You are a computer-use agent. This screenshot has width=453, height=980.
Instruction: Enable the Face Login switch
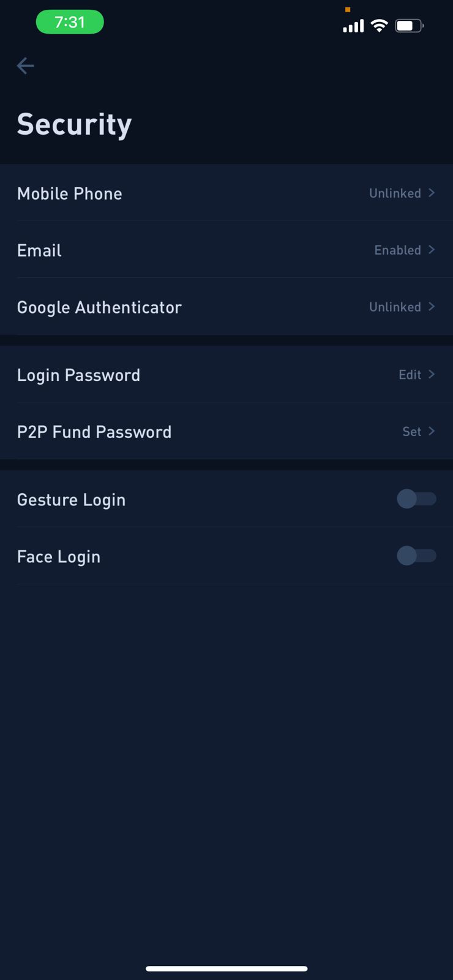point(416,556)
